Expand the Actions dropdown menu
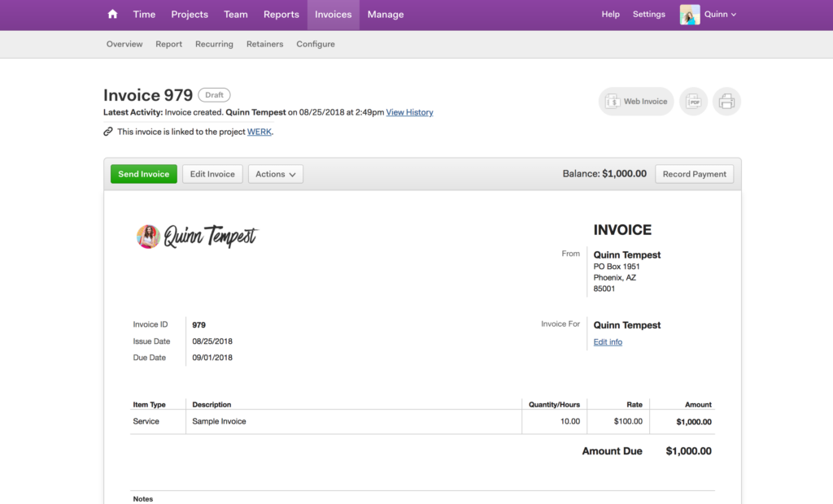The image size is (833, 504). tap(275, 174)
